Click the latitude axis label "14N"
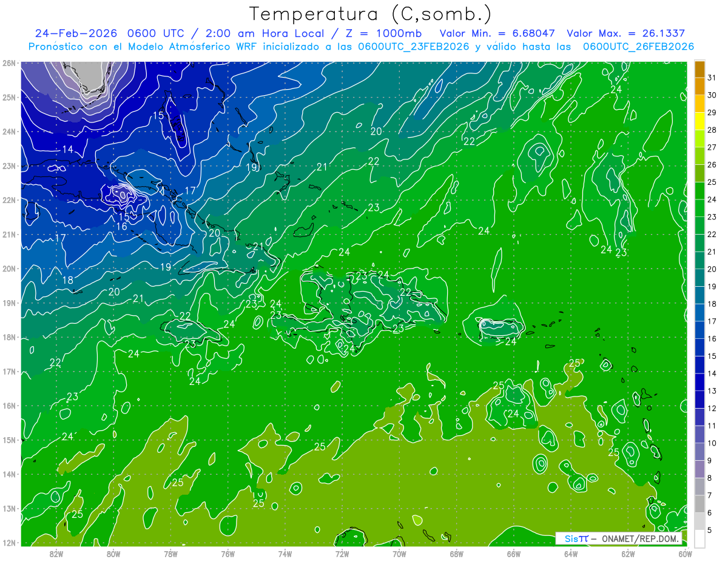Screen dimensions: 728x562 (x=8, y=474)
